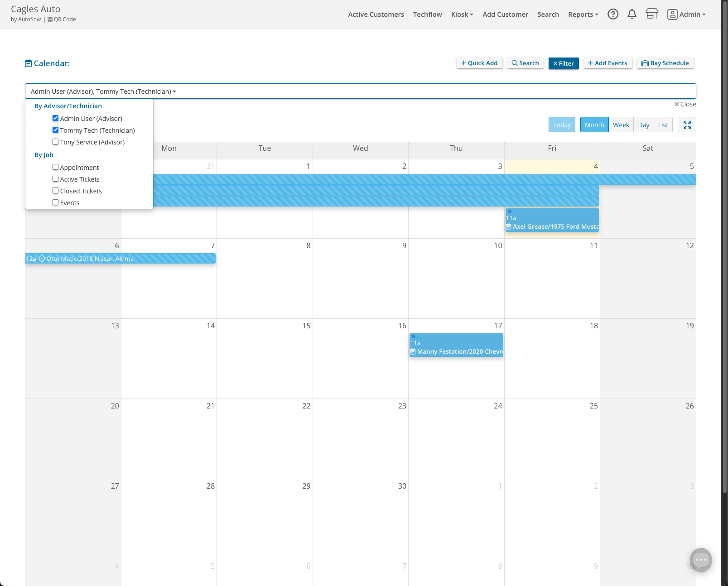Click the store front icon in navbar

click(652, 14)
